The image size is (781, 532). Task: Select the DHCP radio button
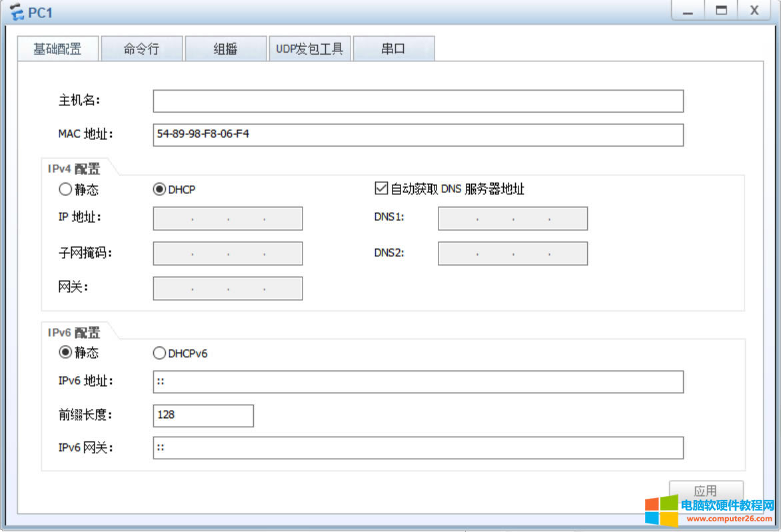[x=159, y=189]
